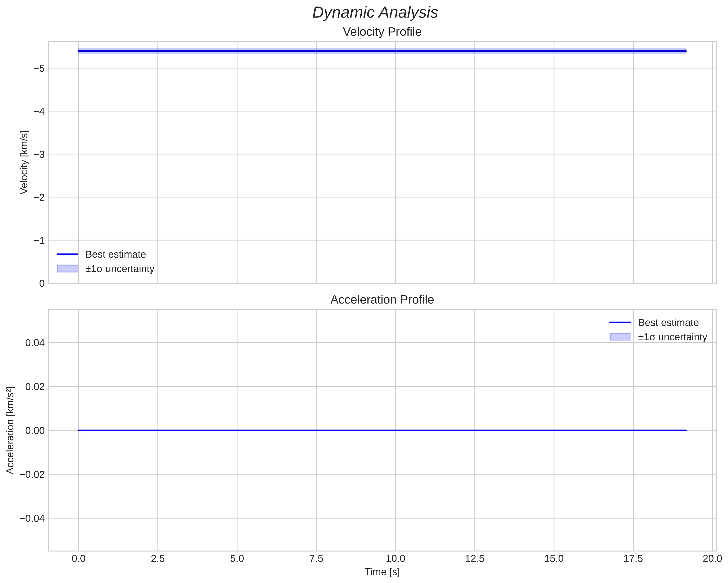Click 'Best estimate' label in velocity legend

[x=116, y=254]
